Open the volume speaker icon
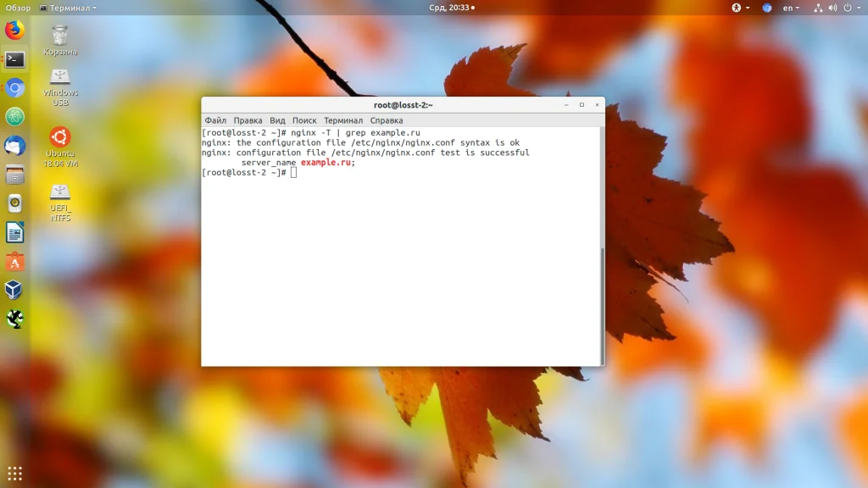This screenshot has height=488, width=868. tap(832, 8)
